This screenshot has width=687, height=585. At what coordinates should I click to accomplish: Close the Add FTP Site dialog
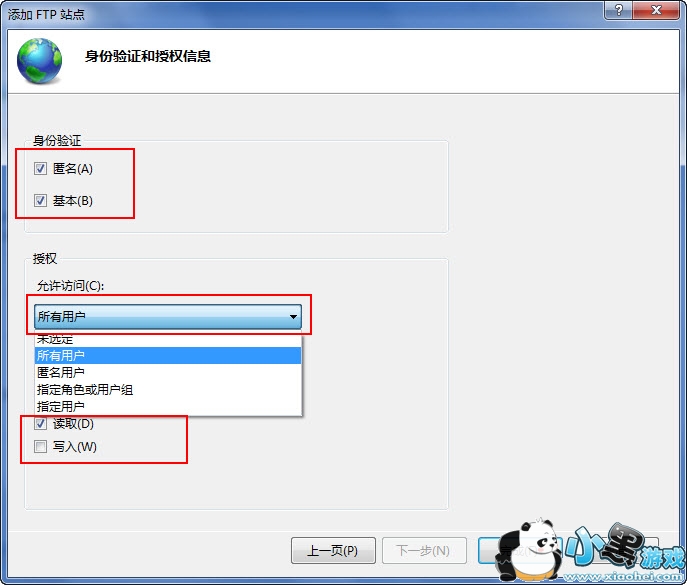click(655, 11)
